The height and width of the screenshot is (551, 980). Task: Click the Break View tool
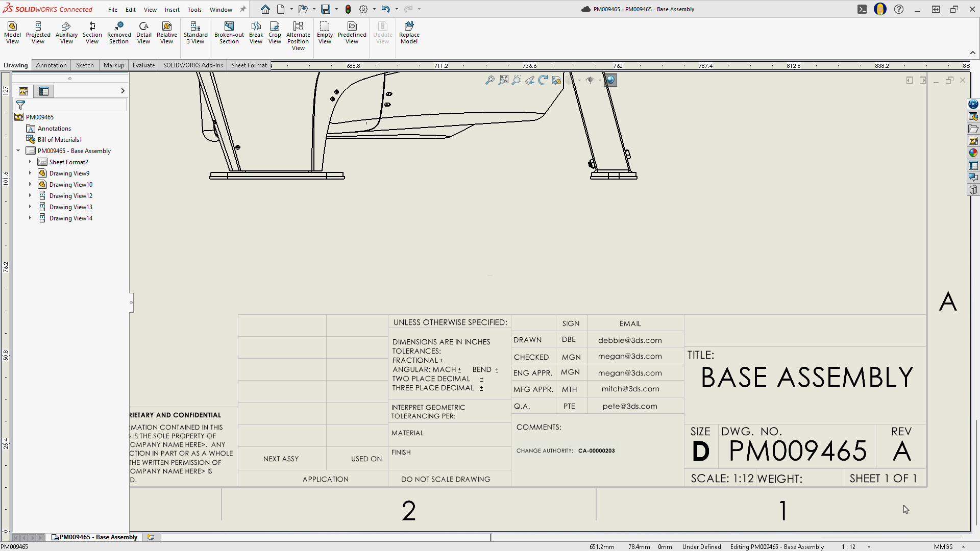[256, 33]
